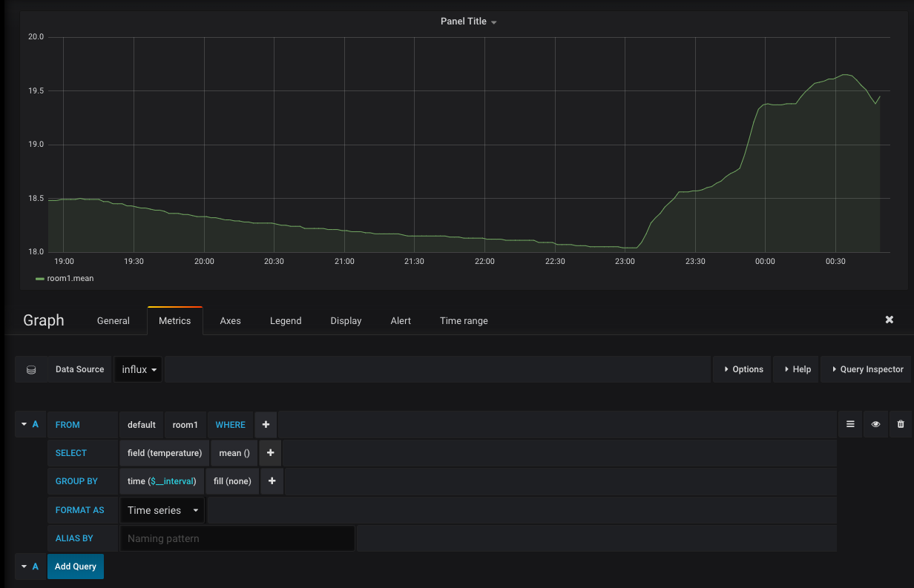Delete query A with the trash icon
Image resolution: width=914 pixels, height=588 pixels.
(x=901, y=425)
